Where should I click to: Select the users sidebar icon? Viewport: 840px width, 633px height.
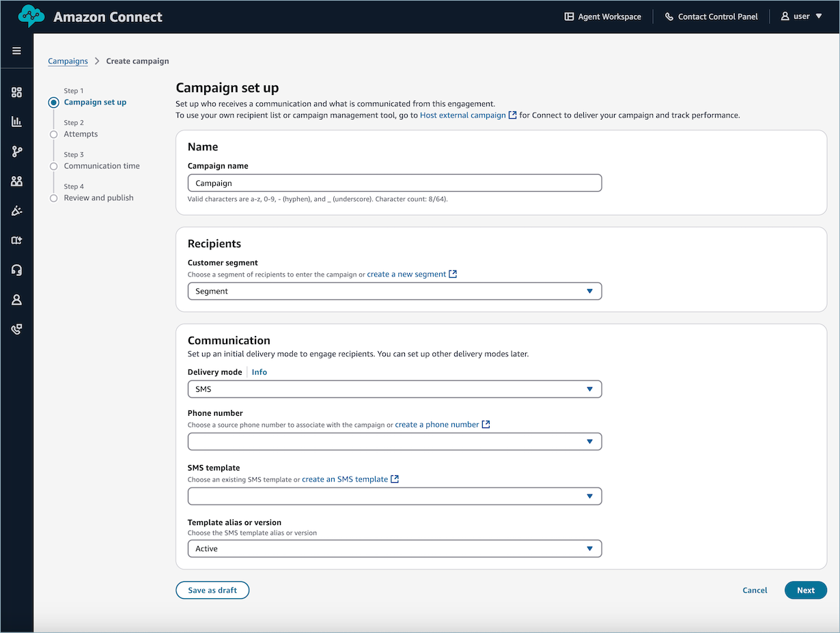(x=16, y=180)
